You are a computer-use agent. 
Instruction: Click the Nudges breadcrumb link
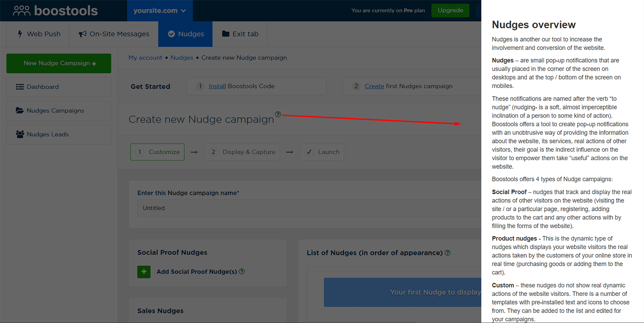182,58
